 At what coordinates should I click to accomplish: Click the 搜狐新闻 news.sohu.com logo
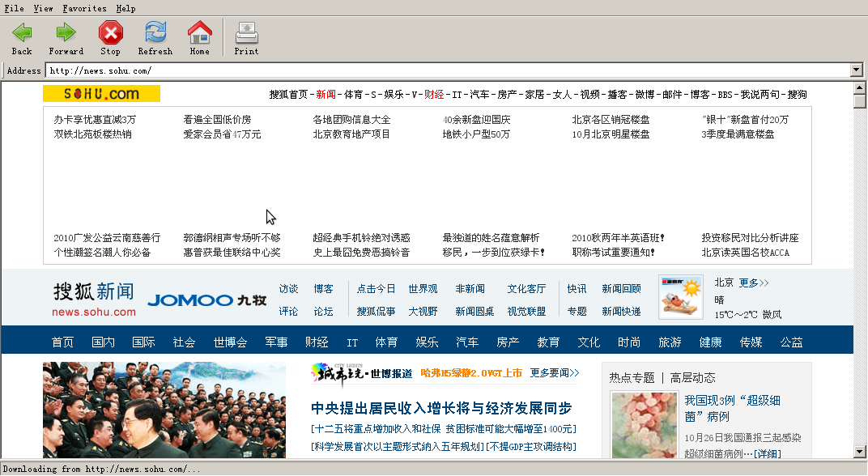94,300
